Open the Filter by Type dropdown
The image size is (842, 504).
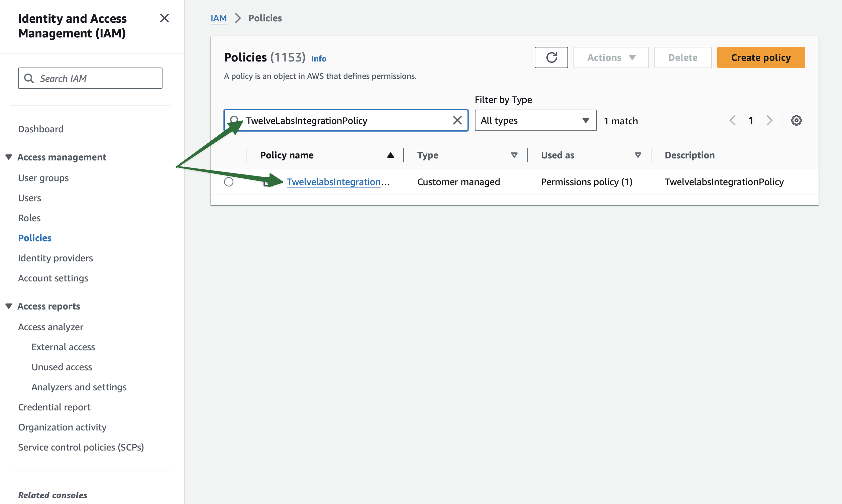click(x=535, y=120)
